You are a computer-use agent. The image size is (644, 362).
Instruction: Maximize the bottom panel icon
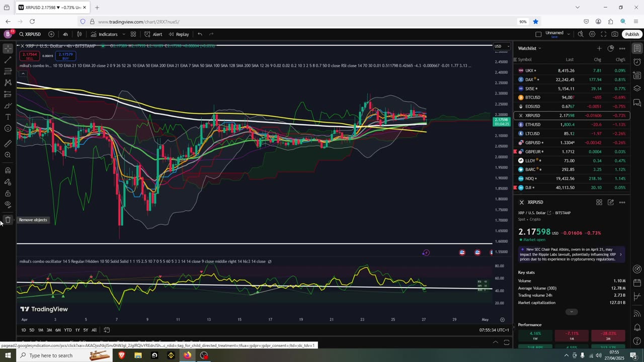point(507,342)
